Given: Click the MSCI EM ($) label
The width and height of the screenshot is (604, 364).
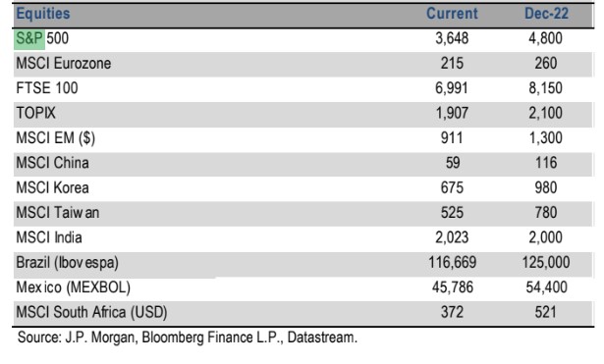Looking at the screenshot, I should pyautogui.click(x=55, y=138).
